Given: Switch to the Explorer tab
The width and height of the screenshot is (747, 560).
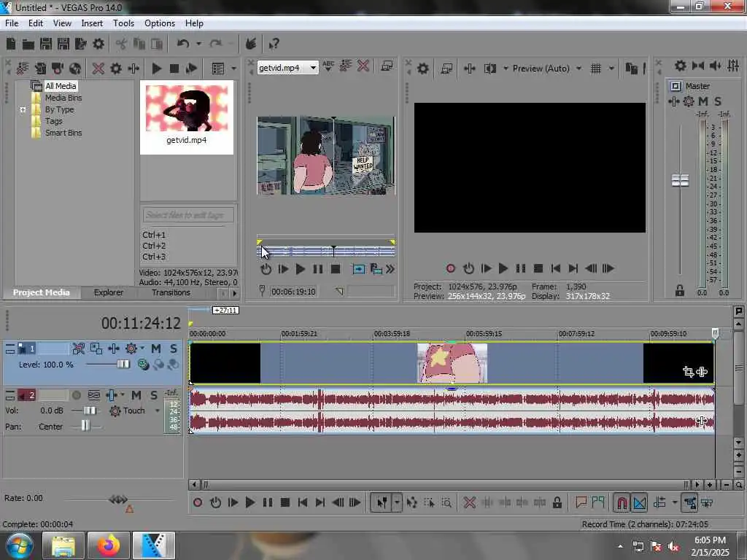Looking at the screenshot, I should [108, 293].
